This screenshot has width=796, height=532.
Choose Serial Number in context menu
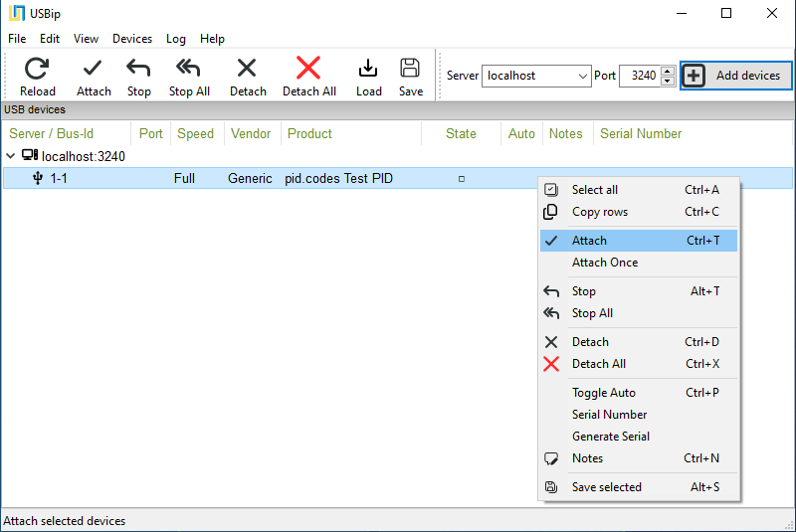pos(639,415)
